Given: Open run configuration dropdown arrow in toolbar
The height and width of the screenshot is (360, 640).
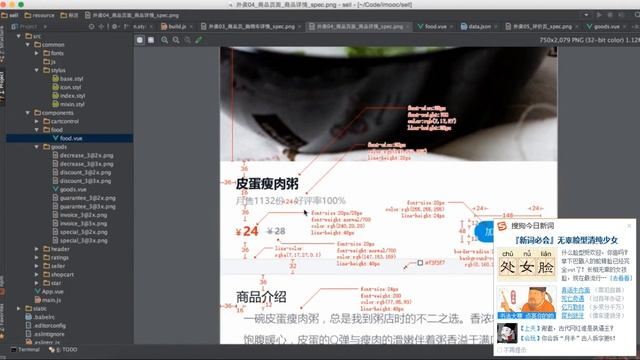Looking at the screenshot, I should pyautogui.click(x=586, y=15).
